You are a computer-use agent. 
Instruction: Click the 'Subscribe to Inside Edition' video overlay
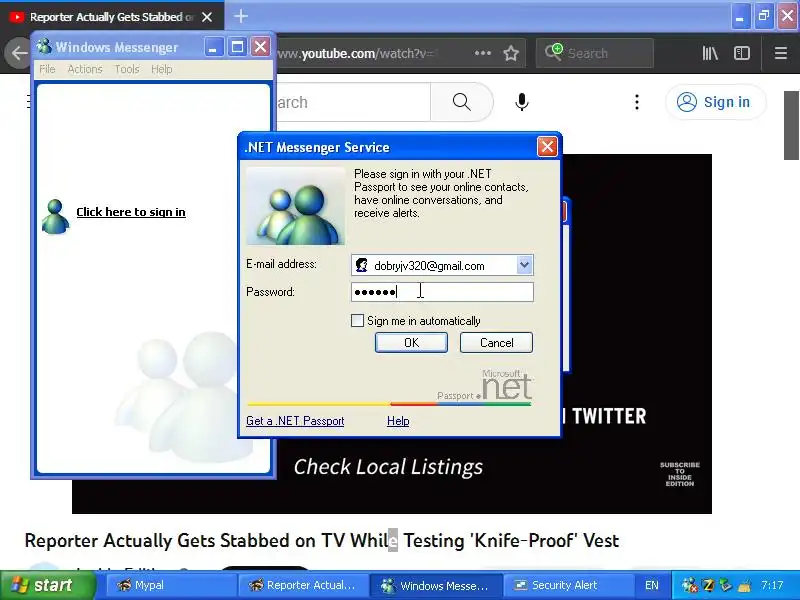pos(680,474)
